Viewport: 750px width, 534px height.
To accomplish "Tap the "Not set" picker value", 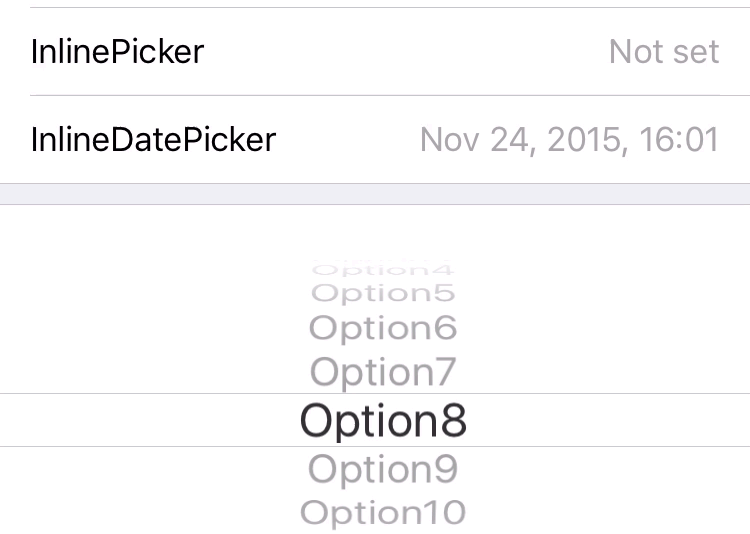I will tap(664, 51).
